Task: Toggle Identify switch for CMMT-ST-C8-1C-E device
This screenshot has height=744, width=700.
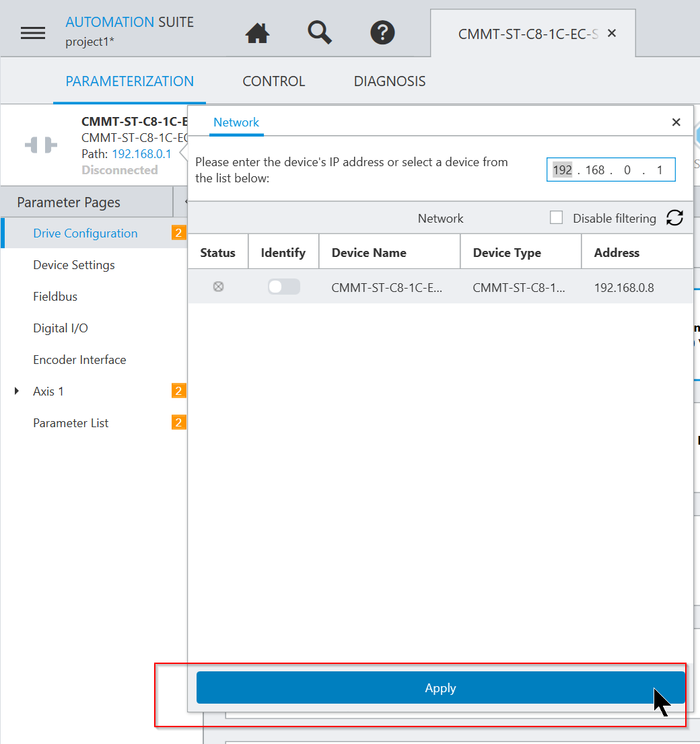Action: tap(283, 287)
